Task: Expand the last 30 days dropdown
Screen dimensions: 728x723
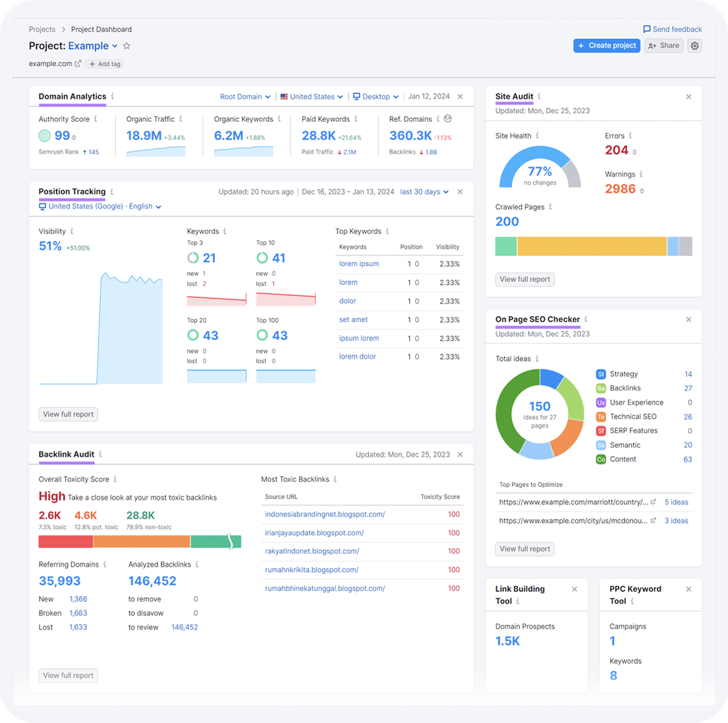Action: click(424, 192)
